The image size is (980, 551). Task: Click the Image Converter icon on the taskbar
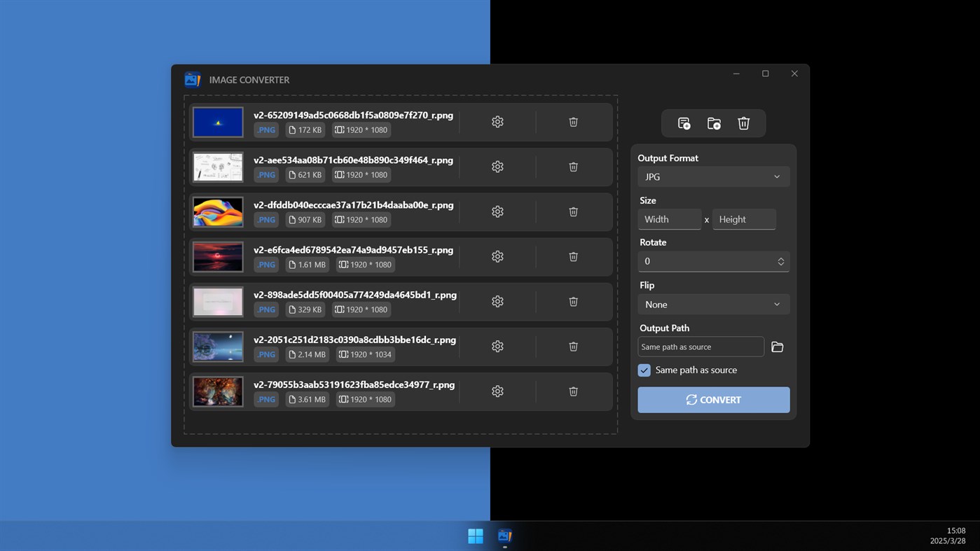tap(504, 536)
